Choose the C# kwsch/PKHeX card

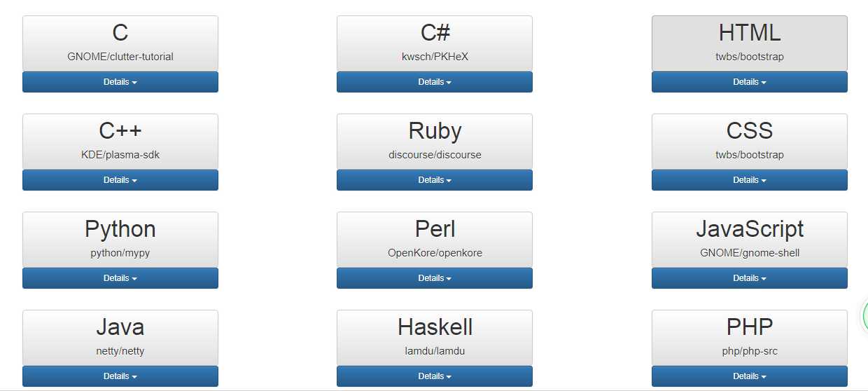[435, 43]
